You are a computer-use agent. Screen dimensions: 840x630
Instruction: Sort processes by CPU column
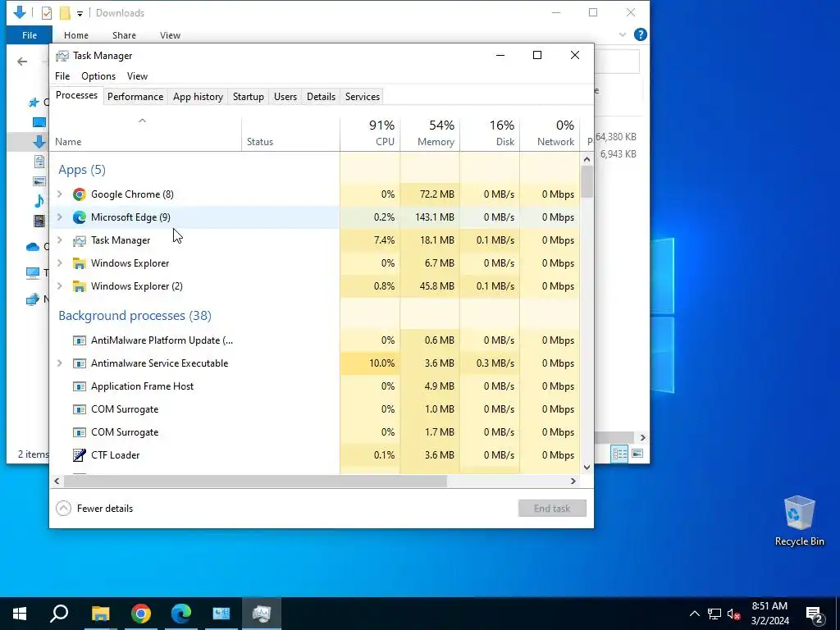pos(370,133)
